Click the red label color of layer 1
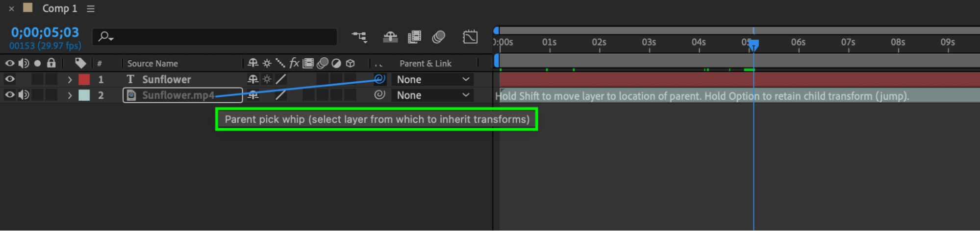This screenshot has height=231, width=980. pos(84,79)
